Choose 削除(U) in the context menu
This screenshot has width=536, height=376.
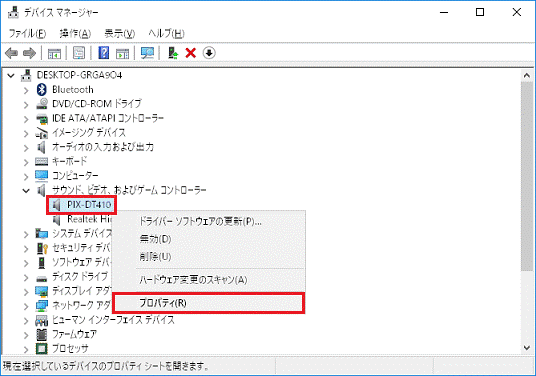tap(209, 256)
